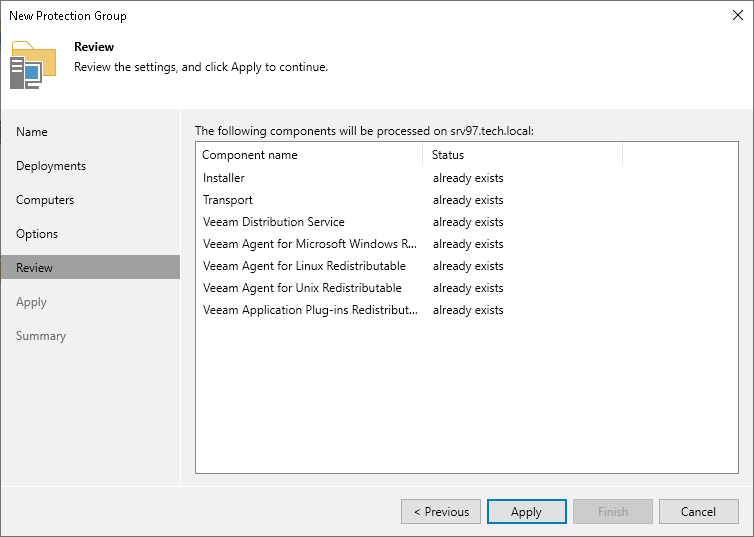
Task: Click the protection group folder icon
Action: (x=33, y=65)
